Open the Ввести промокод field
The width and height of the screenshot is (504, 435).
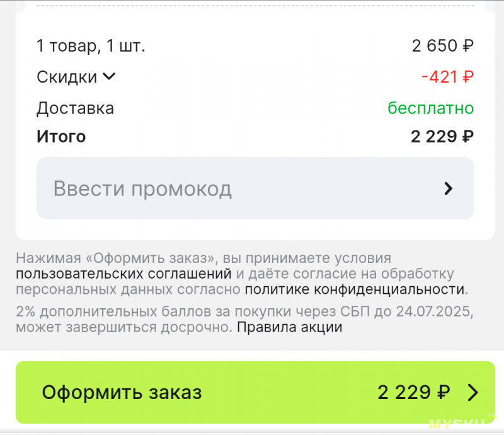255,188
